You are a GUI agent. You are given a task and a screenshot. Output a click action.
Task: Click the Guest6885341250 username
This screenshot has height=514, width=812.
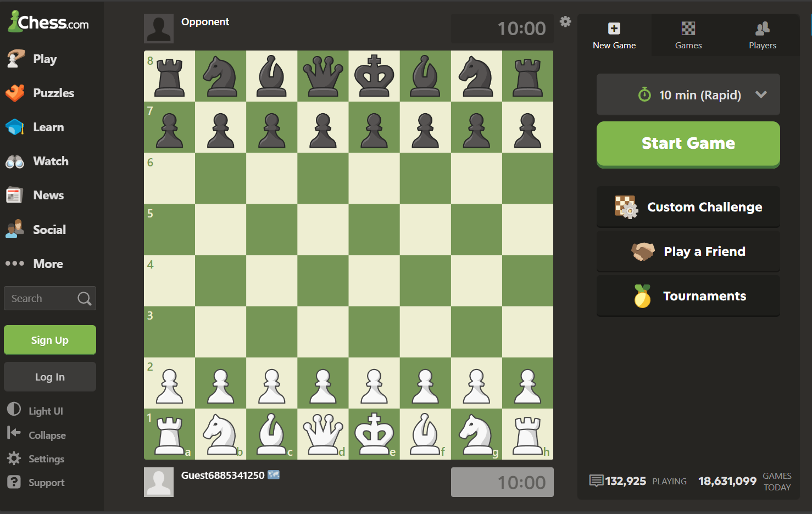coord(223,475)
